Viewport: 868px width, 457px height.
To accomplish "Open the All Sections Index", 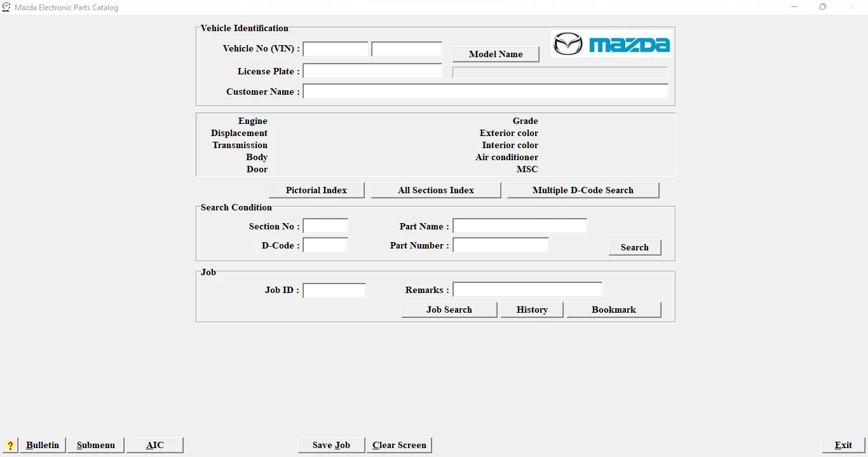I will point(436,191).
